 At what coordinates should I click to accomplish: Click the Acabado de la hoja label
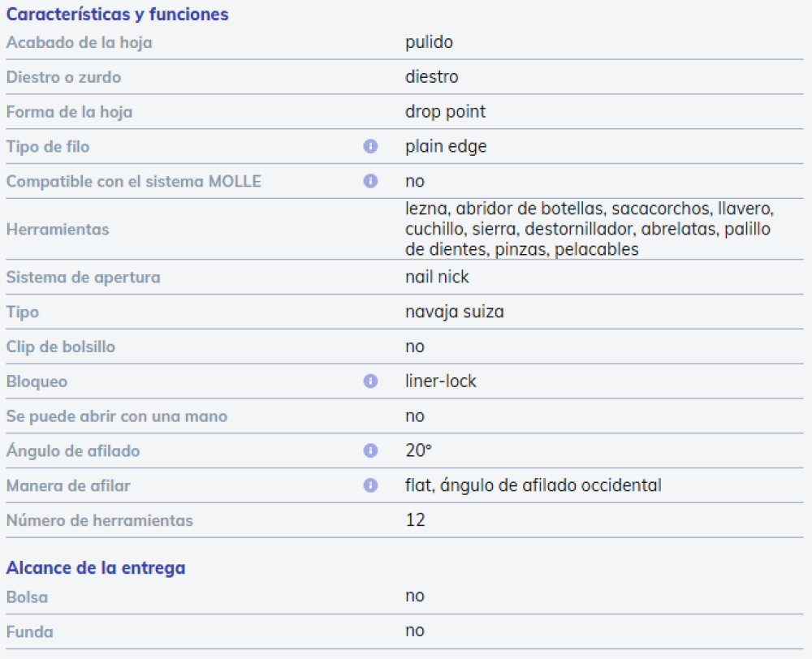pos(80,42)
